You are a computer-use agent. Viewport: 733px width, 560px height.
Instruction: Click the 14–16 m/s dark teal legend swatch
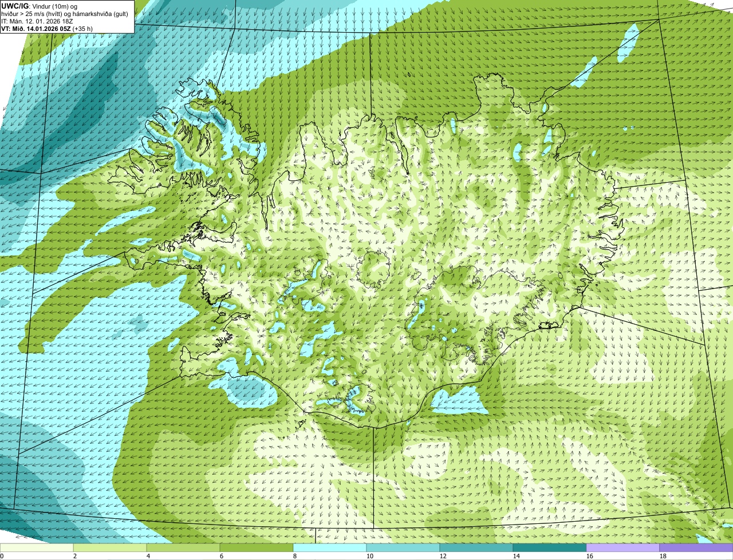(x=550, y=547)
